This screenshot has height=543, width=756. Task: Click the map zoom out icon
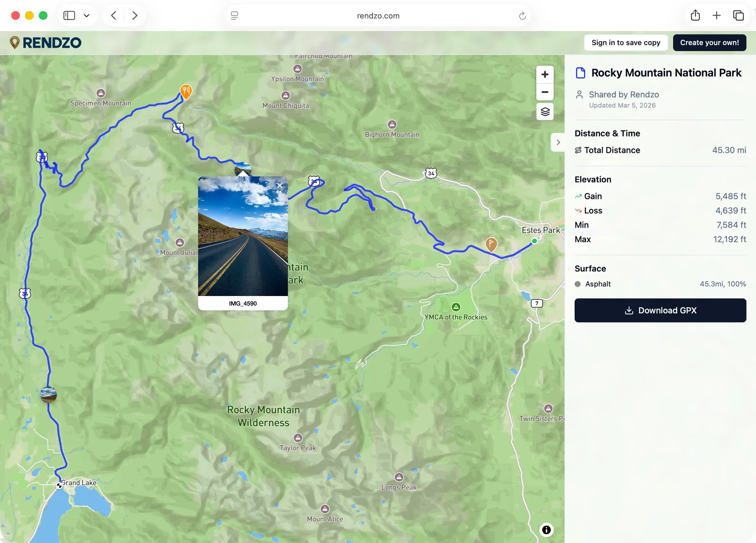coord(544,92)
